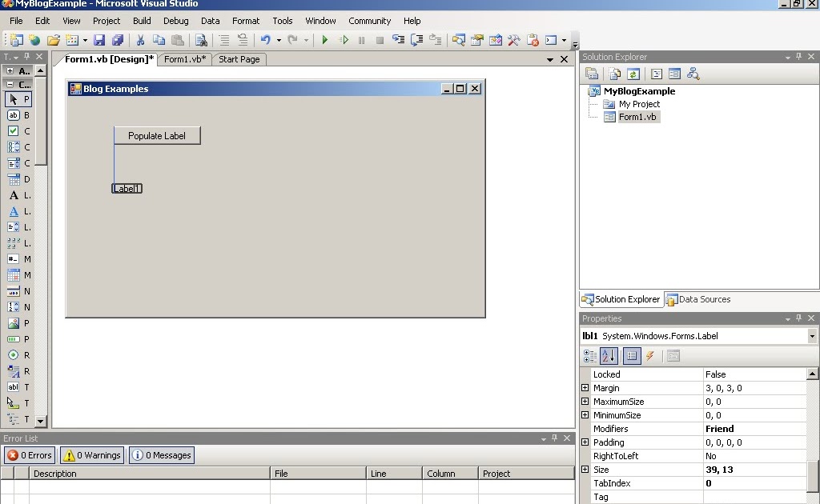
Task: Open the Community menu
Action: click(x=370, y=21)
